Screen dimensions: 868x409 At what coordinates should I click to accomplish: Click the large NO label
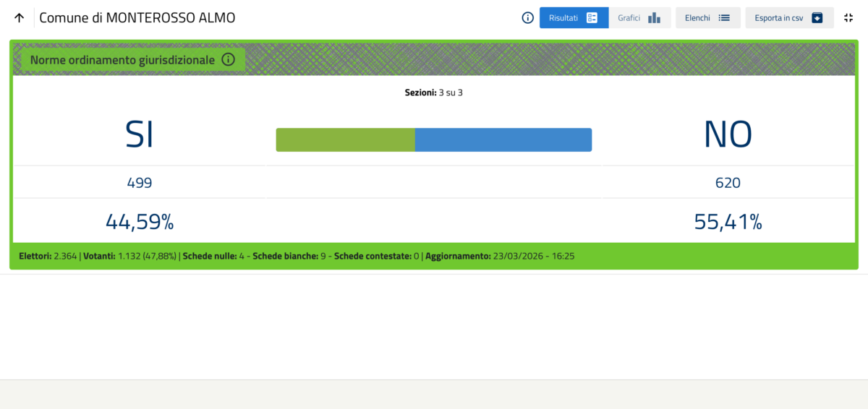pos(728,134)
